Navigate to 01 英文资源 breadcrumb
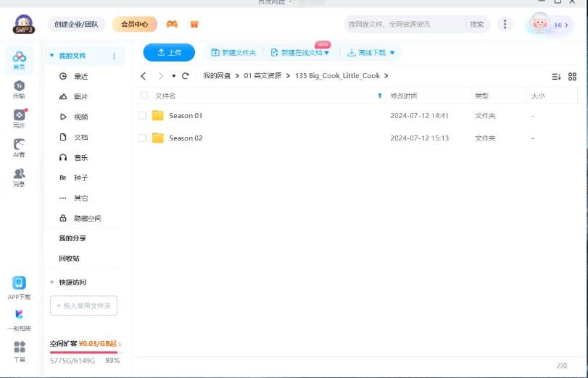This screenshot has height=378, width=588. coord(262,76)
